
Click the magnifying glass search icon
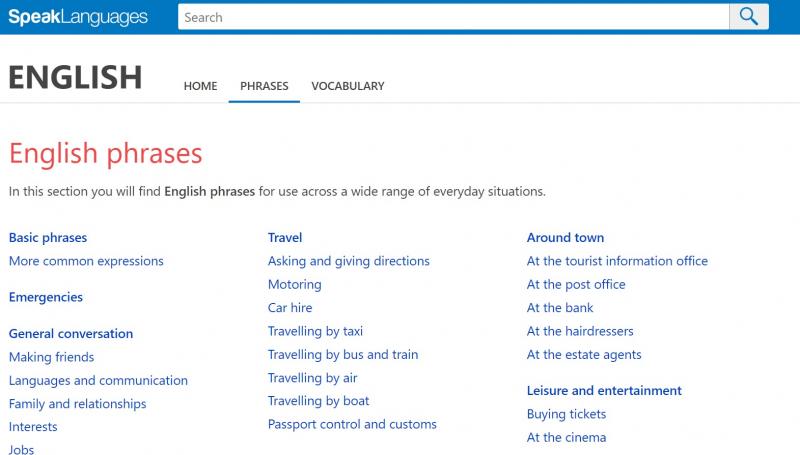748,17
